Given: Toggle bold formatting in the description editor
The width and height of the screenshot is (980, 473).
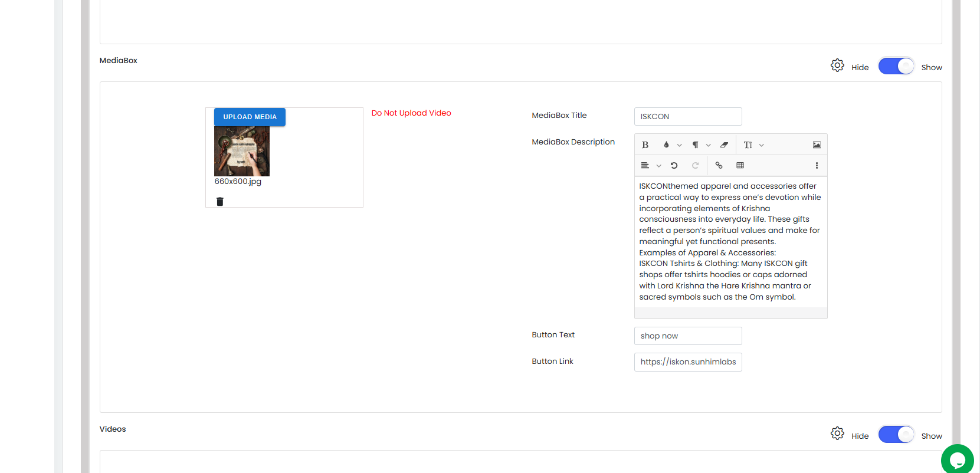Looking at the screenshot, I should tap(645, 145).
